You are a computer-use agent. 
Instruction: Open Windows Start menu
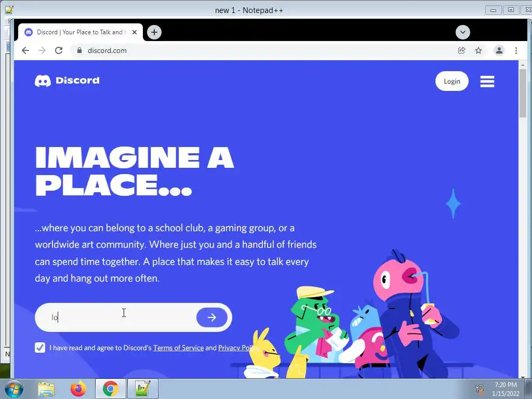tap(14, 389)
